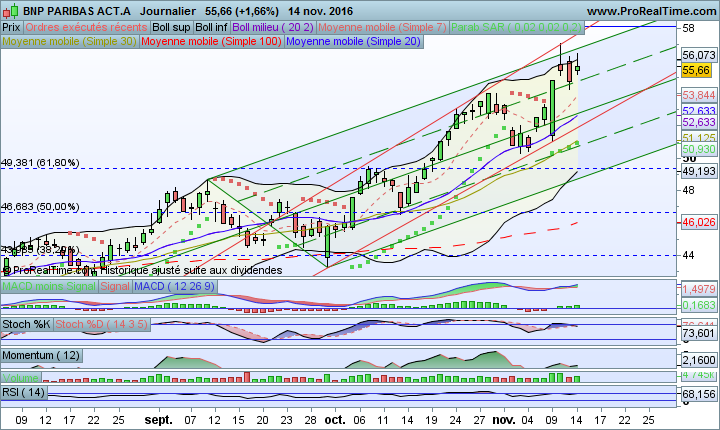Image resolution: width=720 pixels, height=430 pixels.
Task: Click the nov. month marker on time axis
Action: [504, 420]
